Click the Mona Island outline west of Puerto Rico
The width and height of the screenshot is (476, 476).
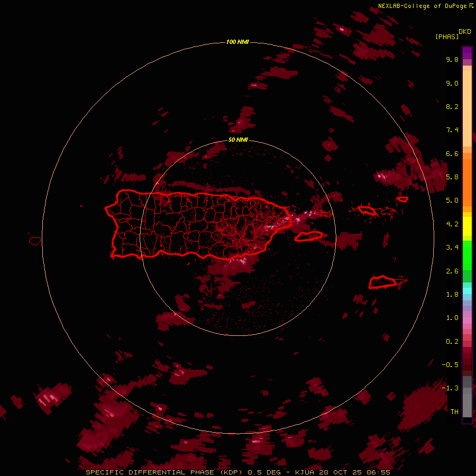[35, 241]
